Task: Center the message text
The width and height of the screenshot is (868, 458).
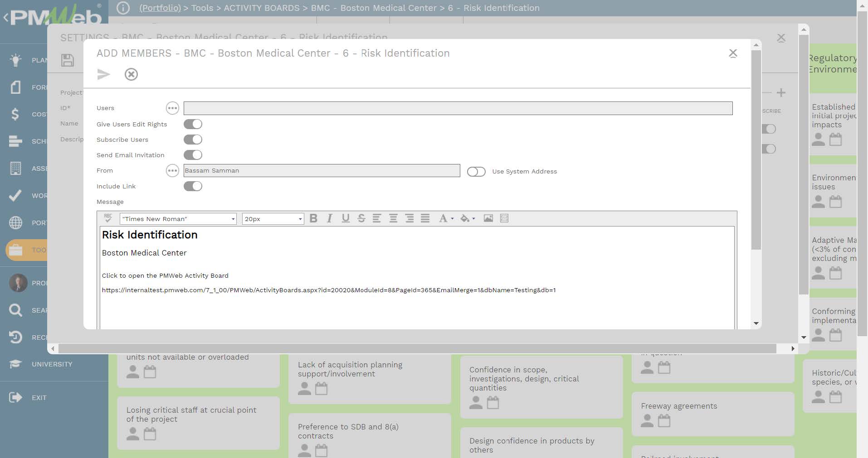Action: [393, 218]
